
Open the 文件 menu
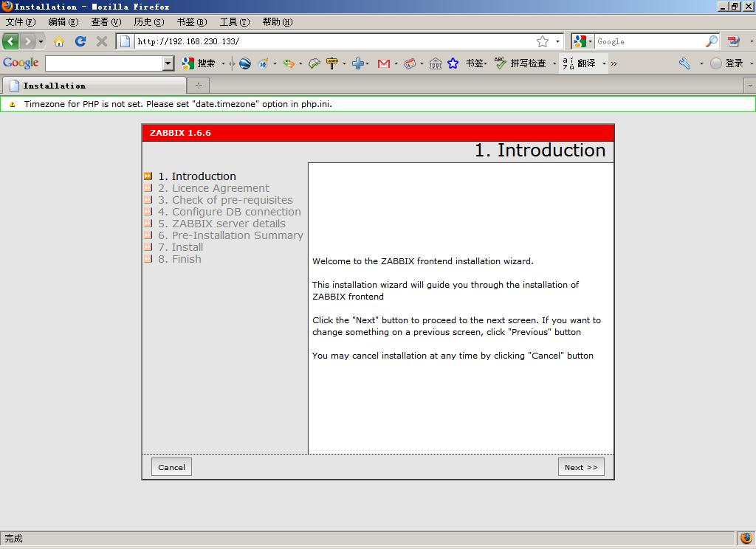pos(21,21)
